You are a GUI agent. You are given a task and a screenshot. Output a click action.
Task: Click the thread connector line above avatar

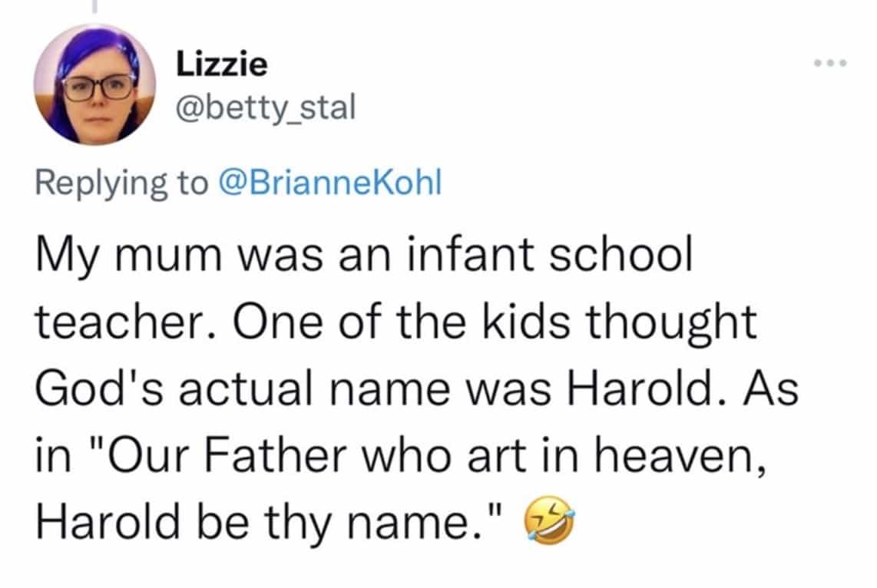pos(95,6)
